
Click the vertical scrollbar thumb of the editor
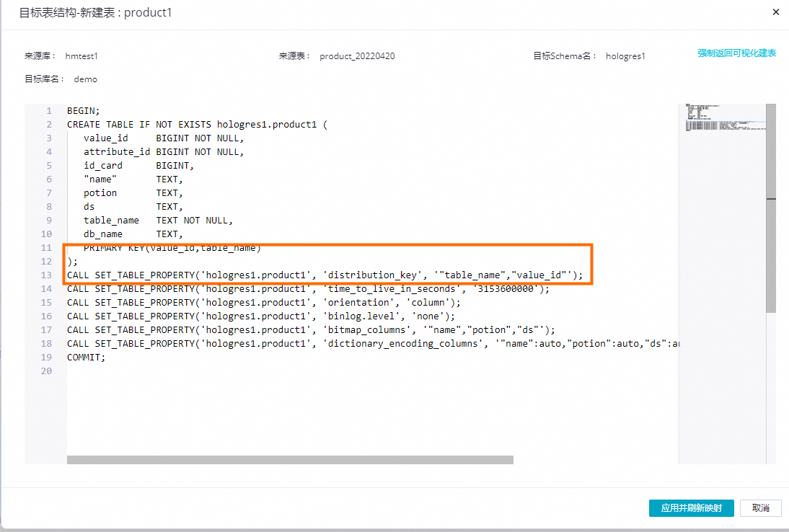[x=770, y=208]
